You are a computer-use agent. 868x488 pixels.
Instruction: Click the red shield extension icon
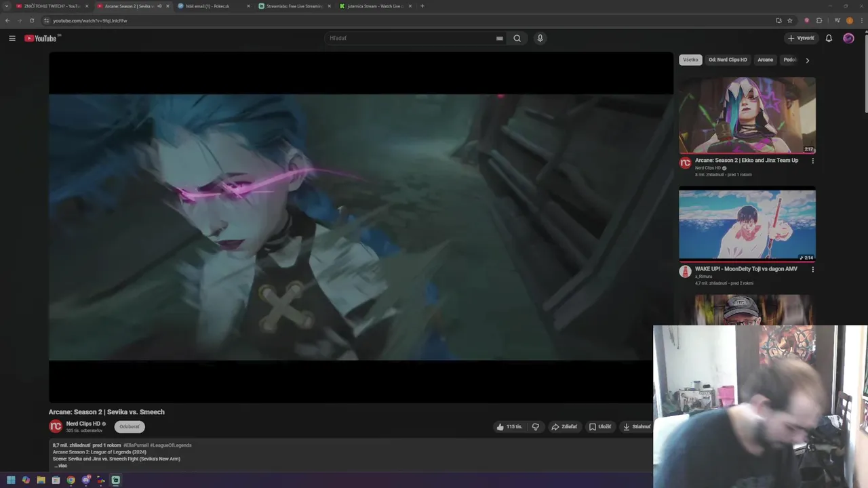[x=806, y=20]
